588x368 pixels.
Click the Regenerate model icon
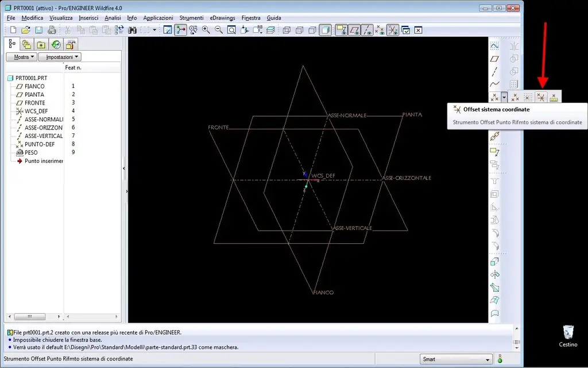pos(119,30)
